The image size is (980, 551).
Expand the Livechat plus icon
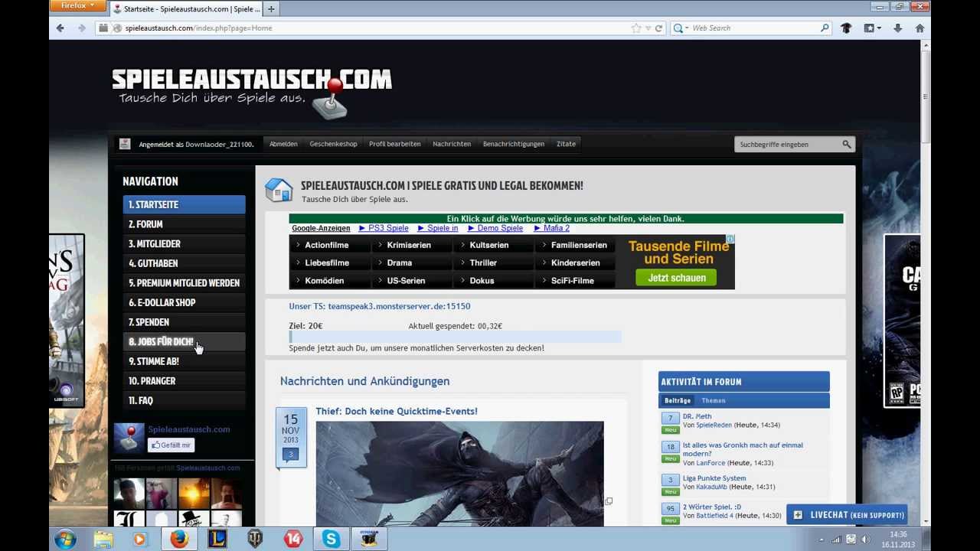pos(798,515)
